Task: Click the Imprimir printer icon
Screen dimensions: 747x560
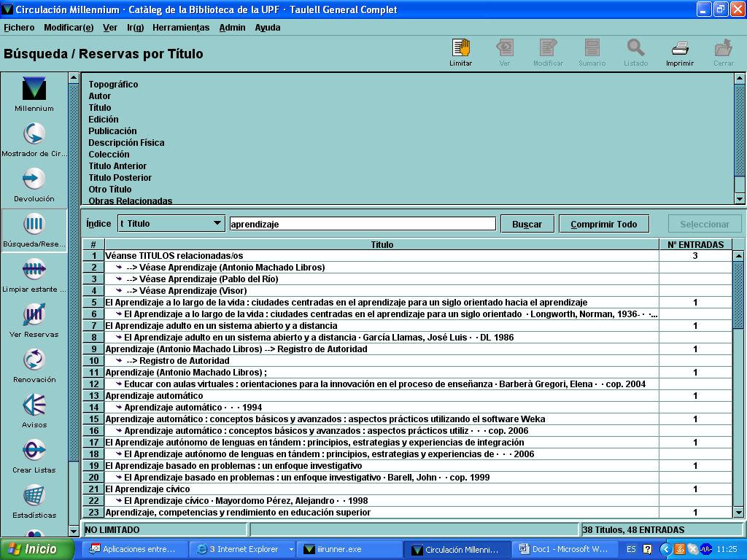Action: coord(680,48)
